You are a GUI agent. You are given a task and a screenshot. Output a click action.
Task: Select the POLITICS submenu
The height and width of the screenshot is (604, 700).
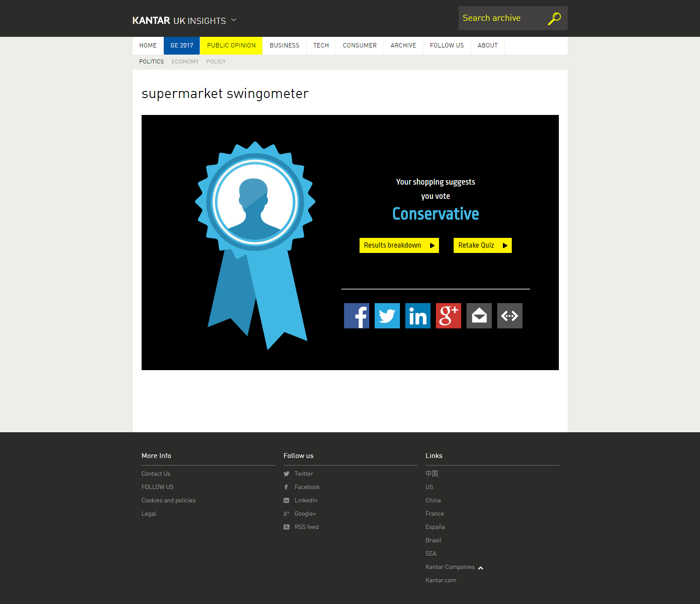tap(151, 62)
